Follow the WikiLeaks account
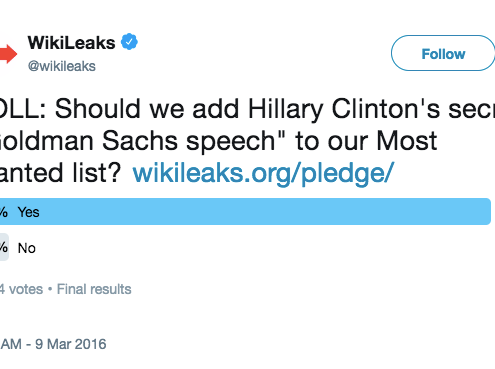Screen dimensions: 495x369 pos(443,53)
